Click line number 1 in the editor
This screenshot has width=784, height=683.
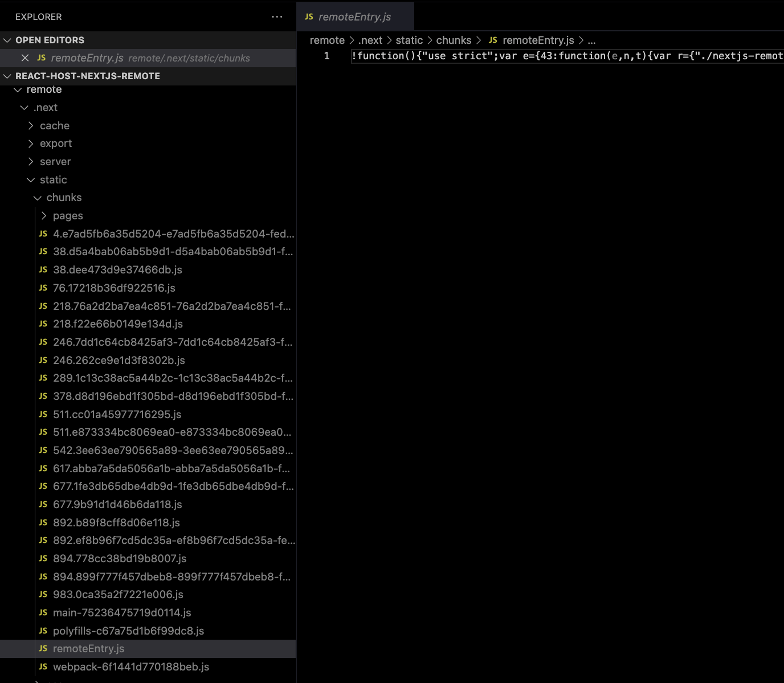tap(326, 55)
